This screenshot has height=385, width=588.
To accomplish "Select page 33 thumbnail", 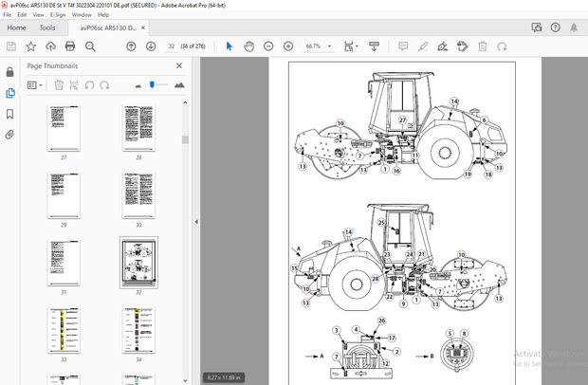I will coord(64,329).
